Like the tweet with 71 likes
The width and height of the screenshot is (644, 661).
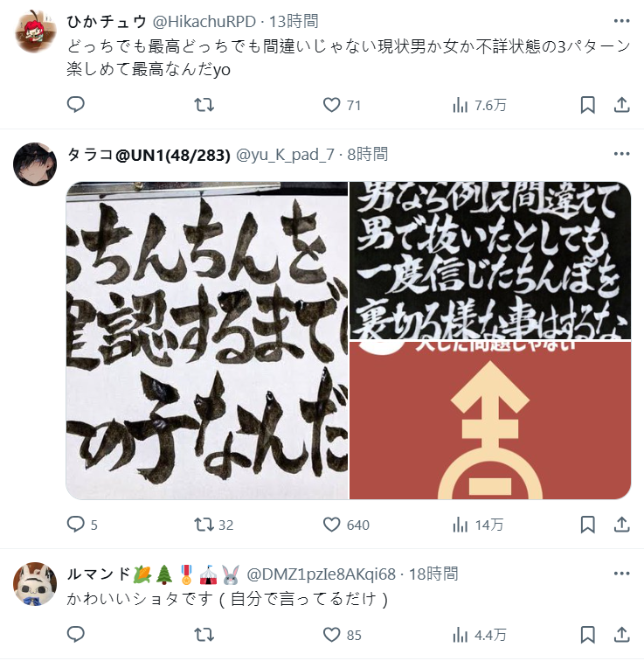click(x=342, y=105)
